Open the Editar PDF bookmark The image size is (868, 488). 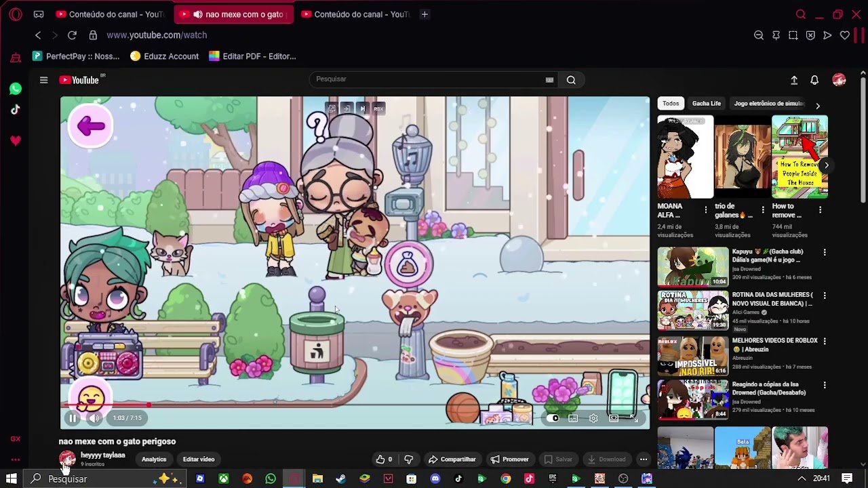point(252,56)
